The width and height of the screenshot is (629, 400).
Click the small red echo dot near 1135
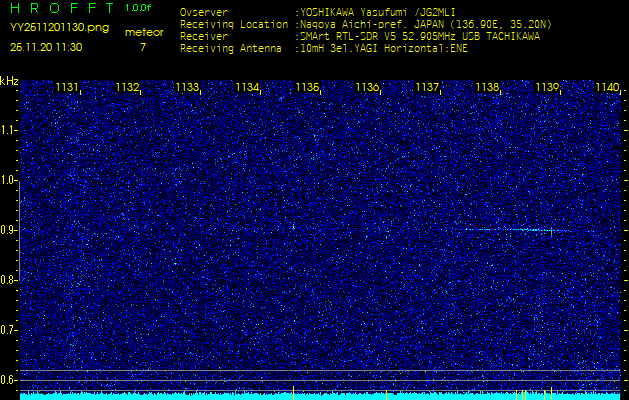coord(294,227)
